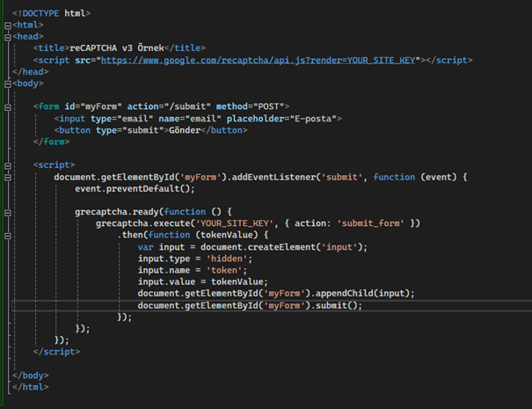Screen dimensions: 532x409
Task: Click the 'Gönder' button text in code
Action: 183,129
